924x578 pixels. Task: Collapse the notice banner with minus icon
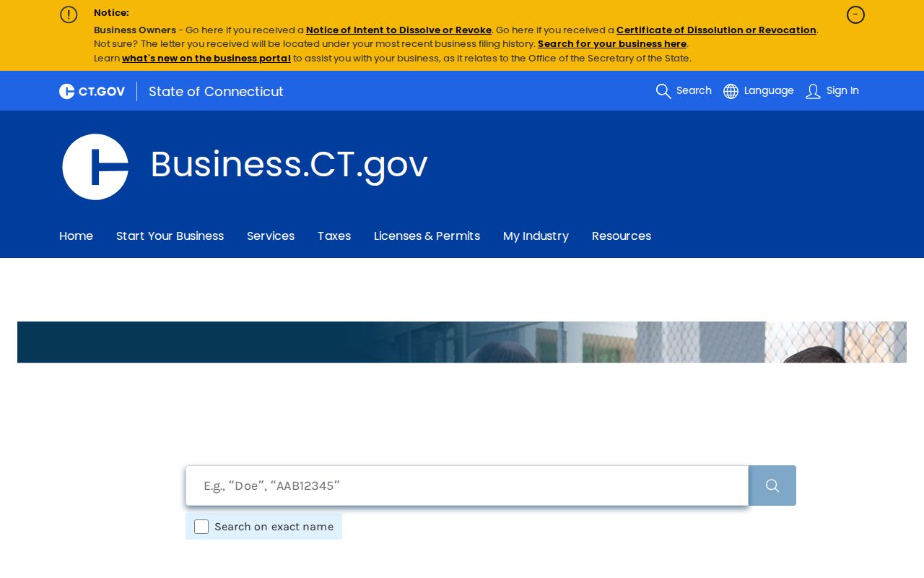click(x=855, y=14)
